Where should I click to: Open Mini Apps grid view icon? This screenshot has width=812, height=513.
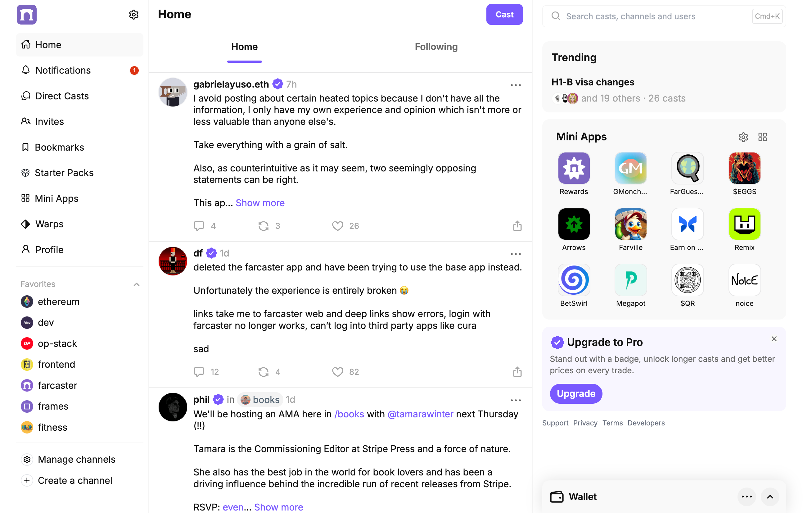(x=762, y=137)
